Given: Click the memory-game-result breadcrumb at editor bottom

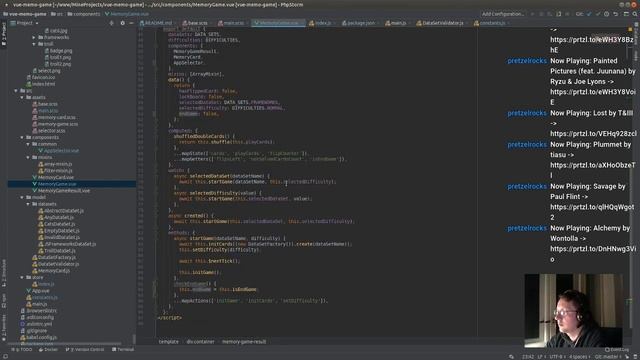Looking at the screenshot, I should [244, 342].
